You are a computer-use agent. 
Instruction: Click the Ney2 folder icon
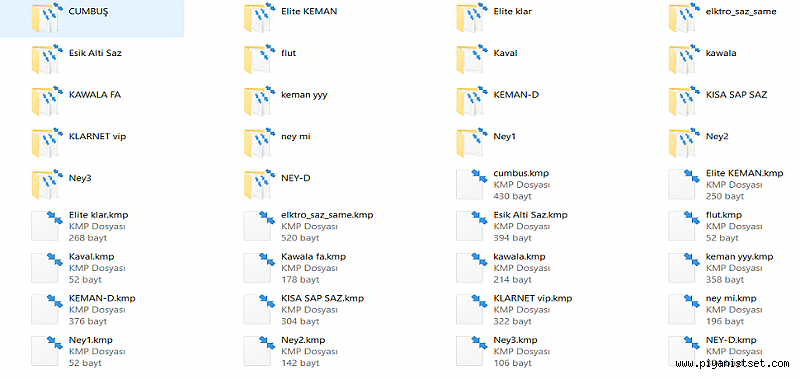685,143
